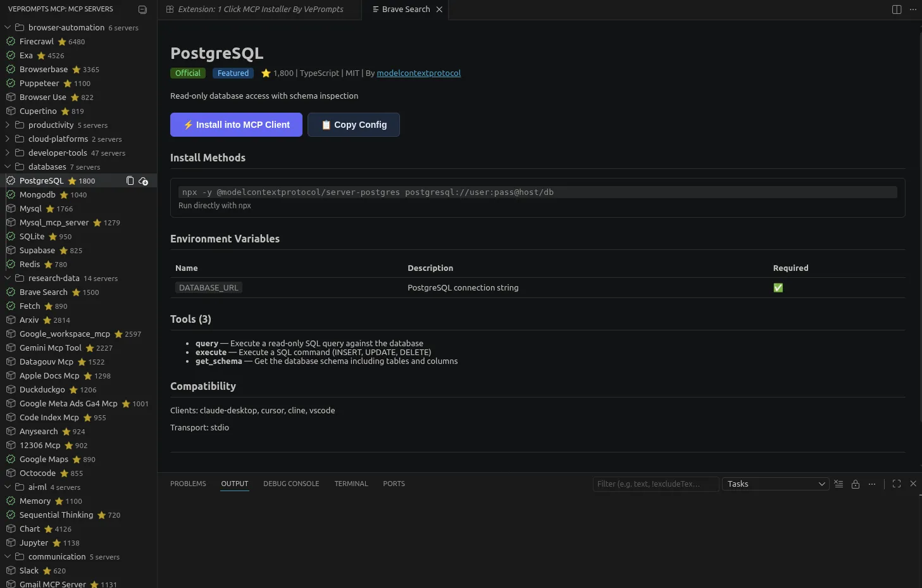Close the Brave Search tab
Image resolution: width=922 pixels, height=588 pixels.
click(x=439, y=9)
